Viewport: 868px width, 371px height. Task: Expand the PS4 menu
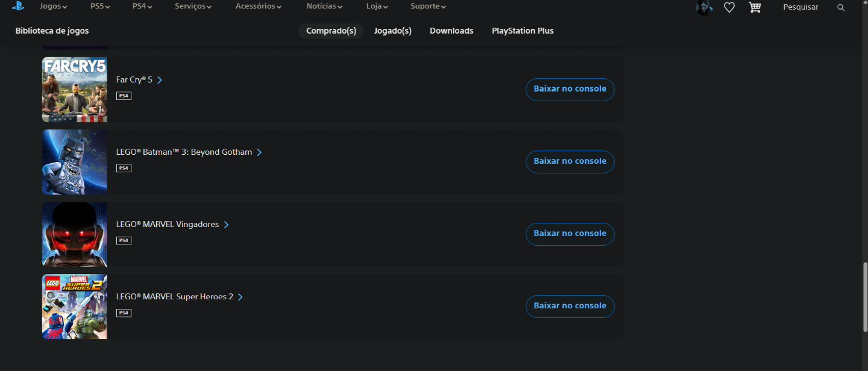[x=142, y=7]
